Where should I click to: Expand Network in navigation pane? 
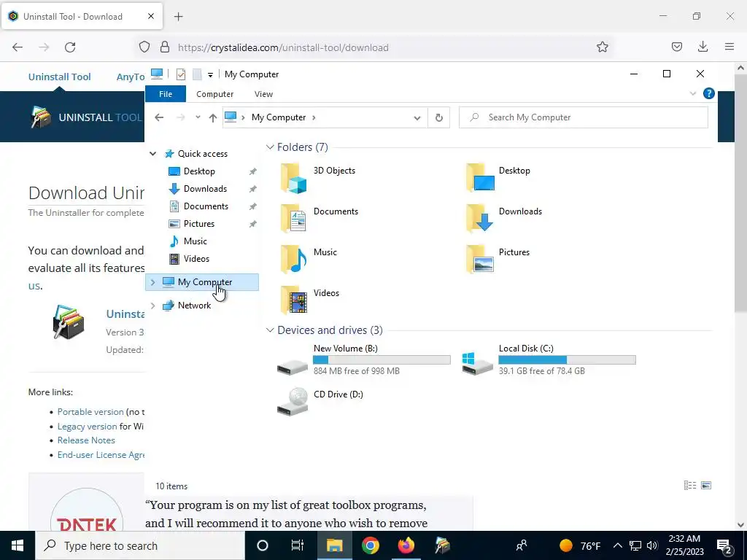153,306
